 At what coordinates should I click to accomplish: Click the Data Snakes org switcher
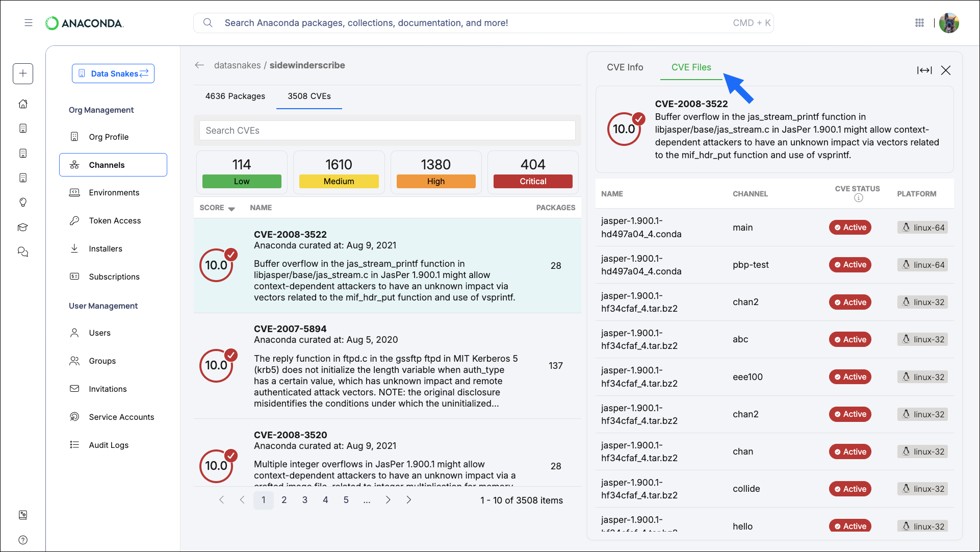coord(113,73)
